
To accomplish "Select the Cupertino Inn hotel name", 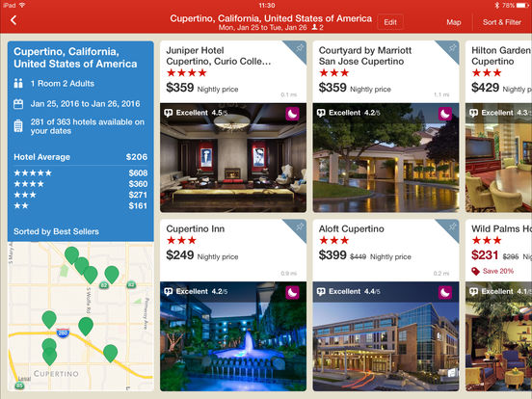I will pyautogui.click(x=196, y=229).
